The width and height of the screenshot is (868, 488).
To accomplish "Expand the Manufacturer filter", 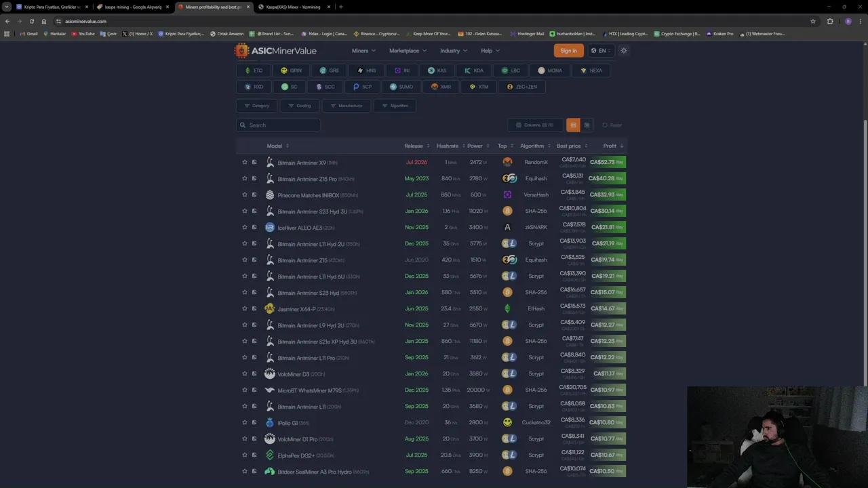I will click(347, 106).
